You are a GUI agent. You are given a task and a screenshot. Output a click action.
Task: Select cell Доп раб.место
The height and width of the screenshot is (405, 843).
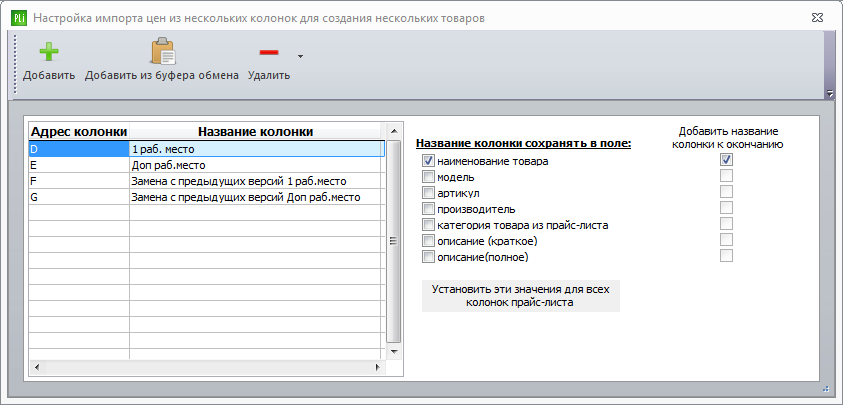click(x=257, y=165)
